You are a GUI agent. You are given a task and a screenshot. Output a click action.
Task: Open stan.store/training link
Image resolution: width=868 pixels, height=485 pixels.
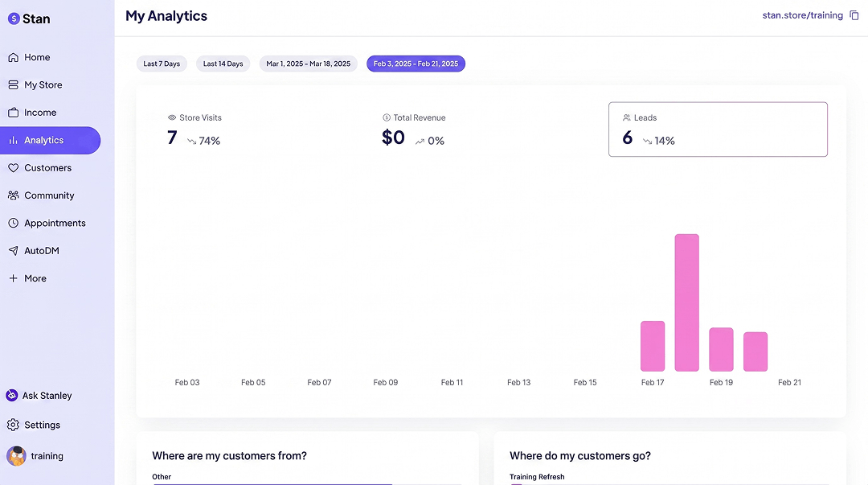click(x=803, y=15)
